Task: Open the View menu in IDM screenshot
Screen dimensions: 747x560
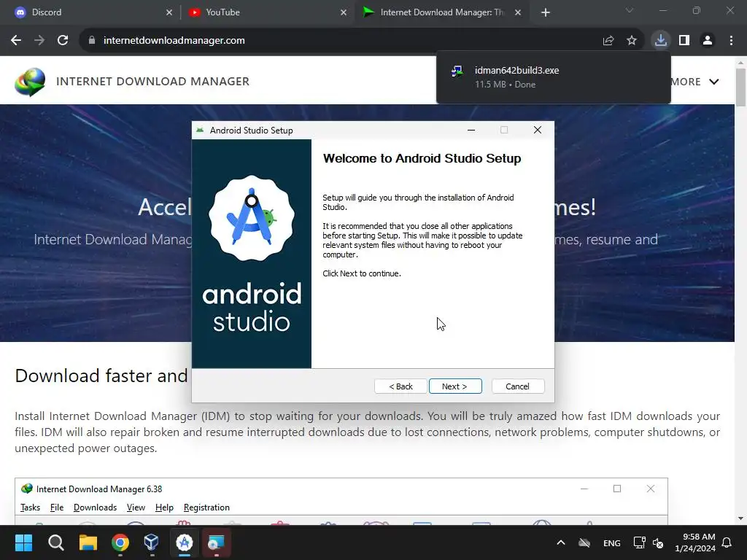Action: [136, 507]
